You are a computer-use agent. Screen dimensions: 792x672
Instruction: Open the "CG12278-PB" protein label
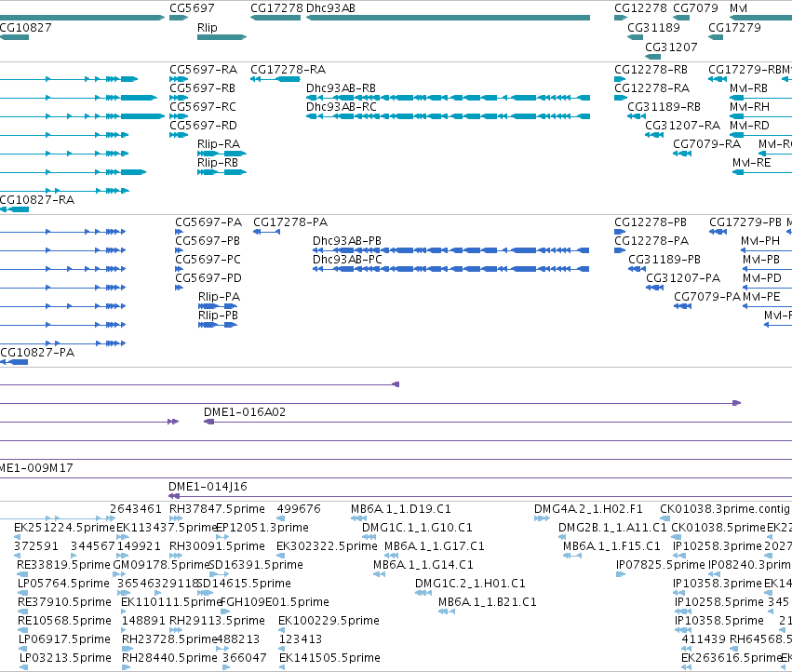pyautogui.click(x=651, y=222)
